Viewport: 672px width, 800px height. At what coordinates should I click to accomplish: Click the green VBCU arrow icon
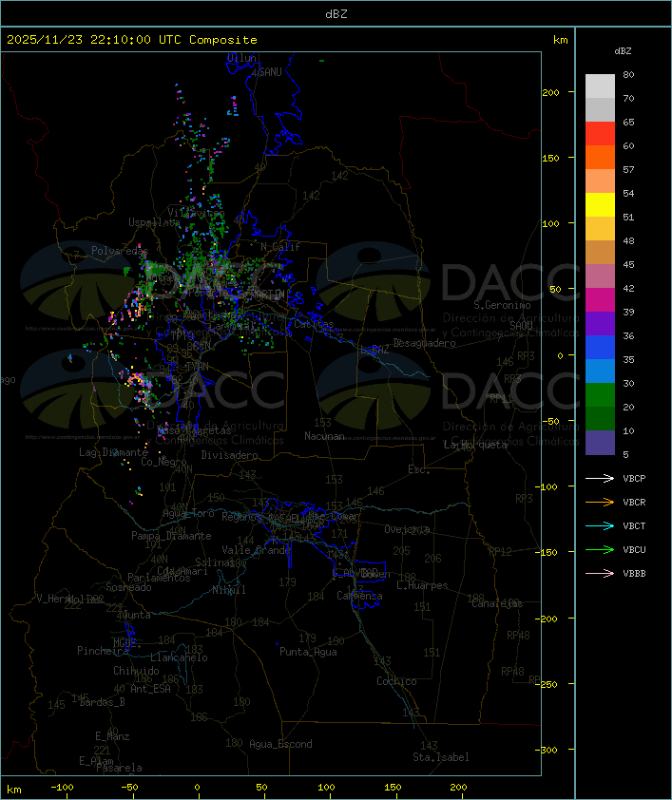click(600, 549)
